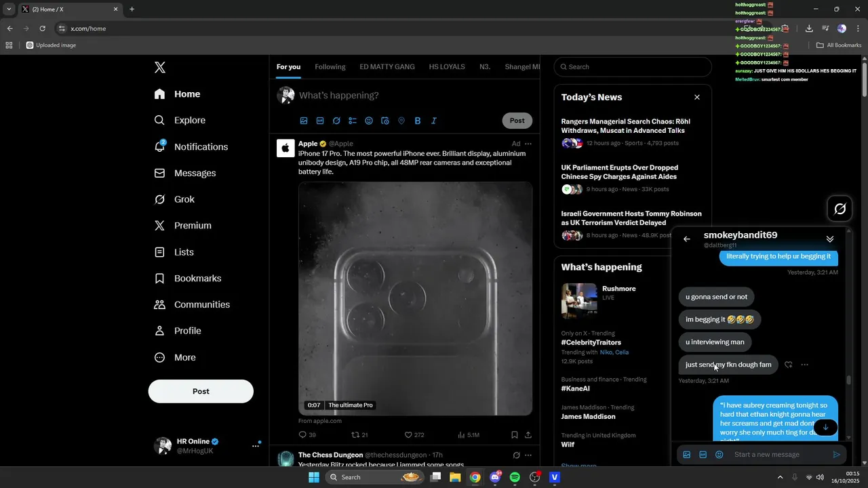
Task: Open Spotify from taskbar
Action: [515, 477]
